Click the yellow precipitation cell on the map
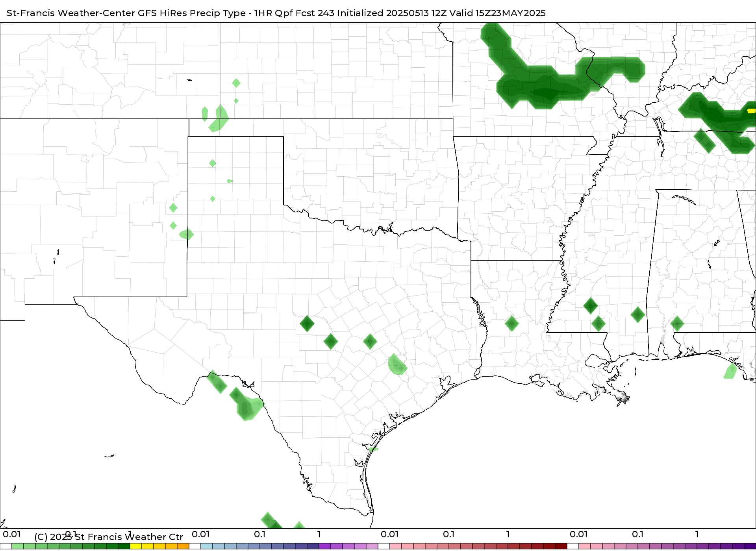This screenshot has height=551, width=756. [752, 111]
